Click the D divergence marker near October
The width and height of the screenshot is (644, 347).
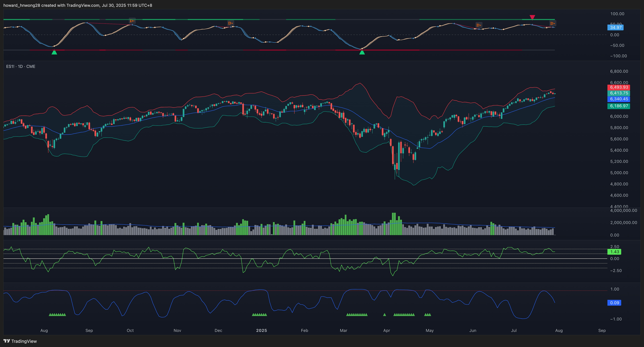point(132,21)
